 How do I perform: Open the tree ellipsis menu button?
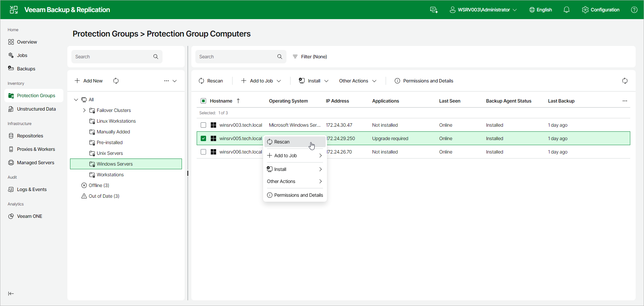pyautogui.click(x=167, y=81)
